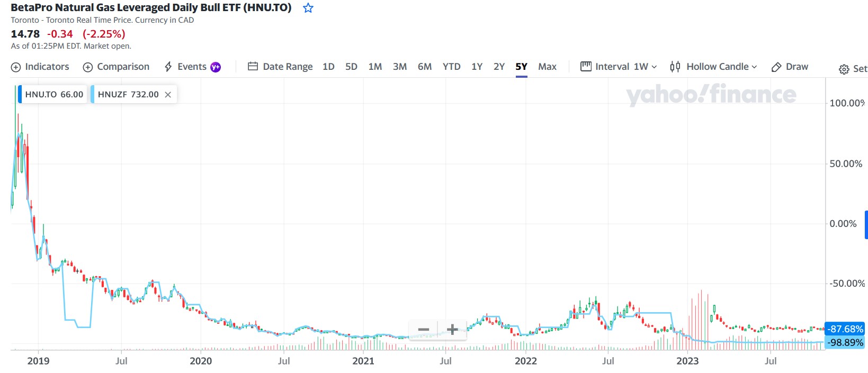This screenshot has height=373, width=868.
Task: Click the price 14.78 value
Action: (25, 34)
